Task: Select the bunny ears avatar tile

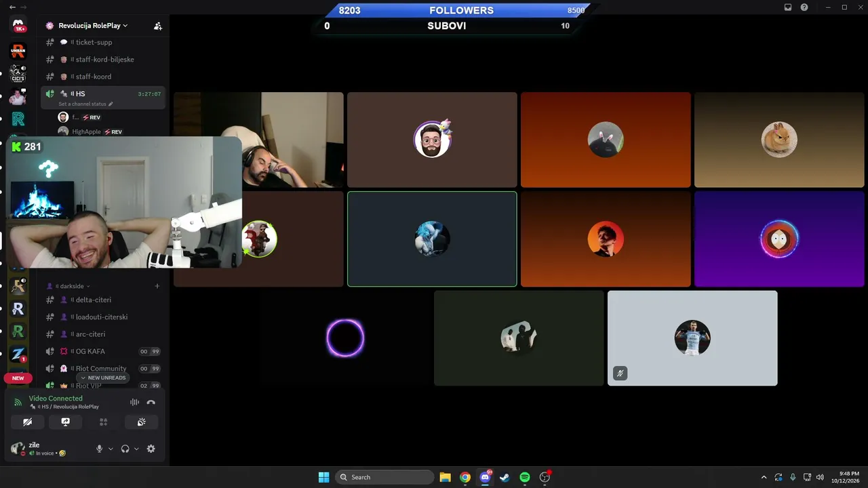Action: [606, 140]
